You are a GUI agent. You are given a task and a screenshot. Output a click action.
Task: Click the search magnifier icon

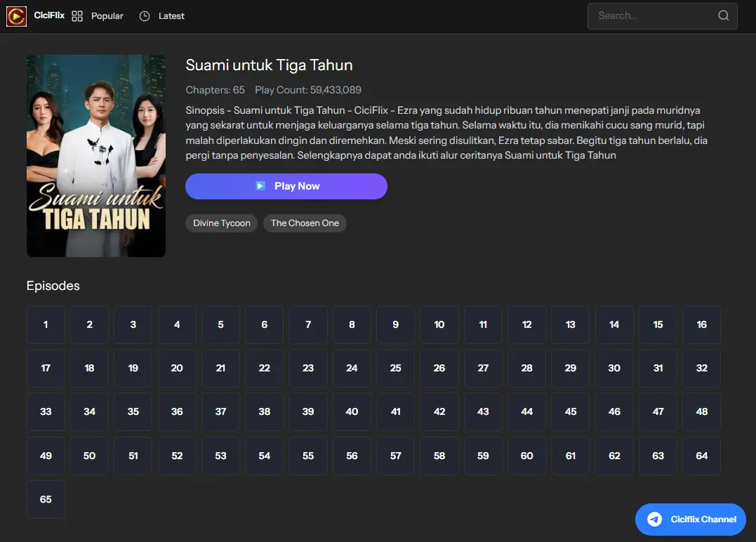pos(723,15)
